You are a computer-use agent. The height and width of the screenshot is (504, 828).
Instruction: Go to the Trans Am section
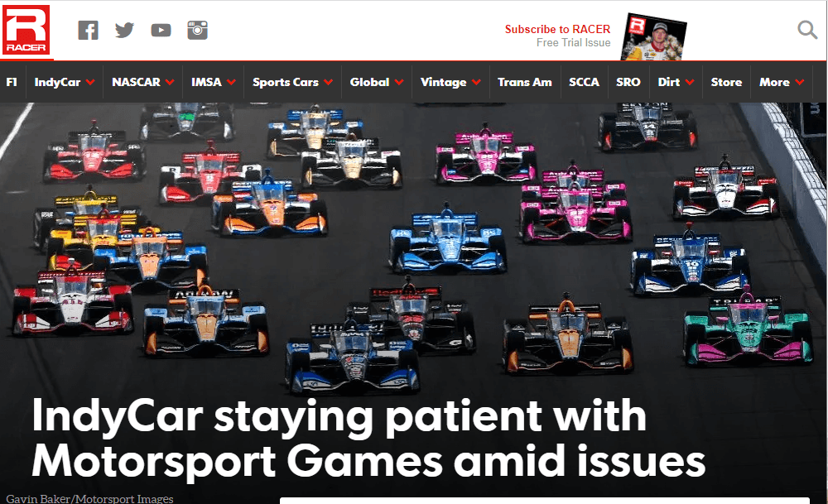tap(524, 82)
